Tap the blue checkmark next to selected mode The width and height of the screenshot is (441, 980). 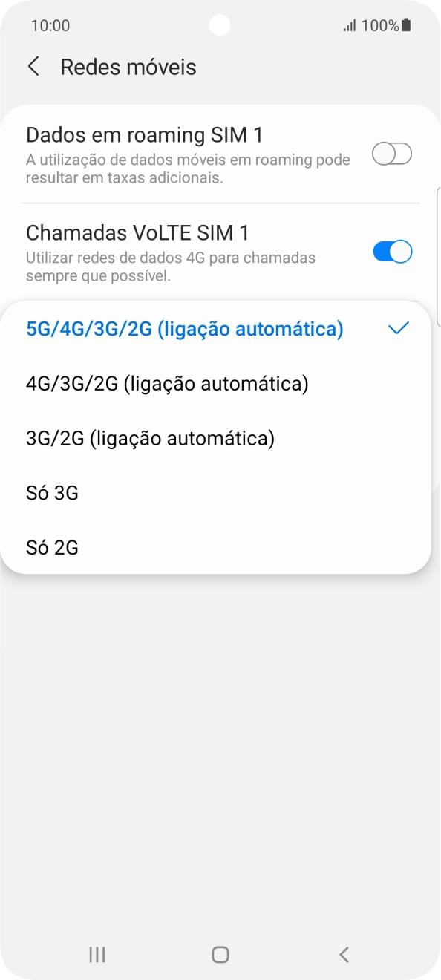(x=399, y=327)
